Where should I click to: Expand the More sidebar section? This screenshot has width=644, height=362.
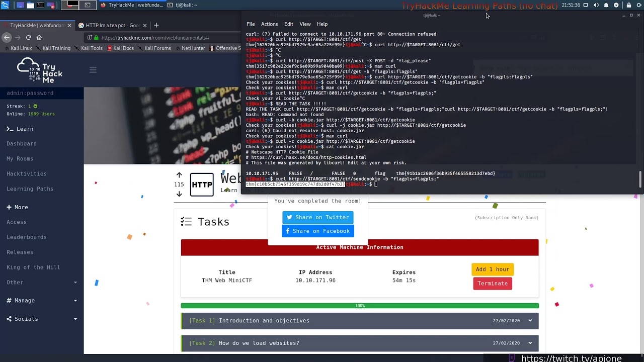point(18,207)
